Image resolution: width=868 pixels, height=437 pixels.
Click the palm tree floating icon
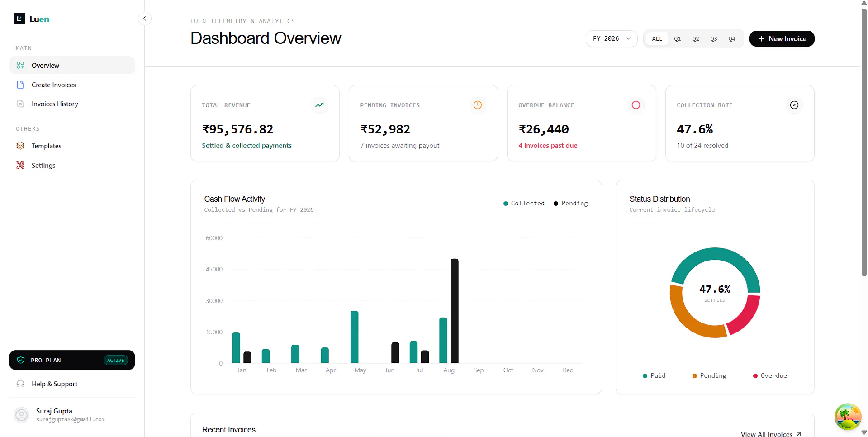click(848, 417)
